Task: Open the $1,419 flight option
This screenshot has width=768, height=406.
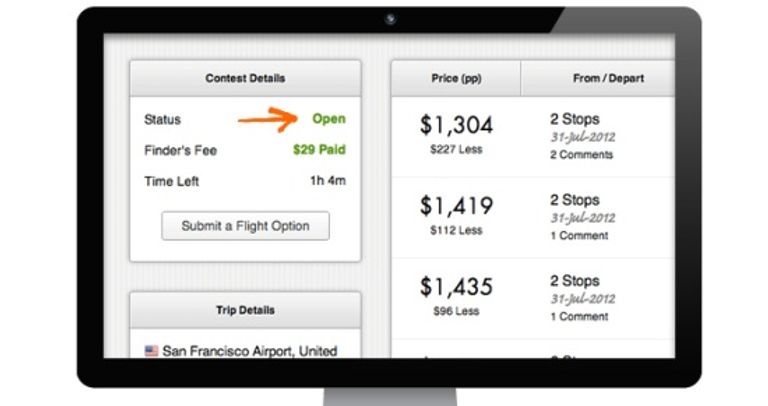Action: coord(456,206)
